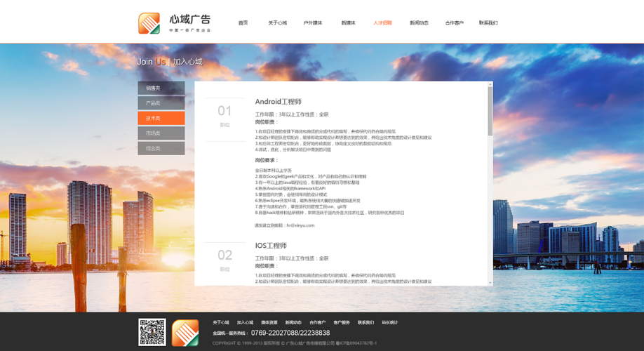The width and height of the screenshot is (644, 351).
Task: Click 岗位要求 heading in Android job
Action: pos(267,160)
